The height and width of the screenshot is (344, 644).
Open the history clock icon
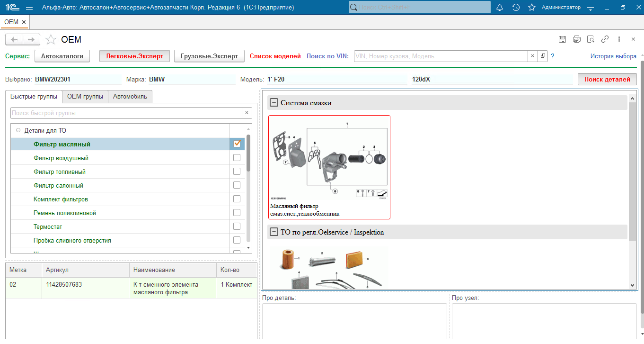pos(516,7)
